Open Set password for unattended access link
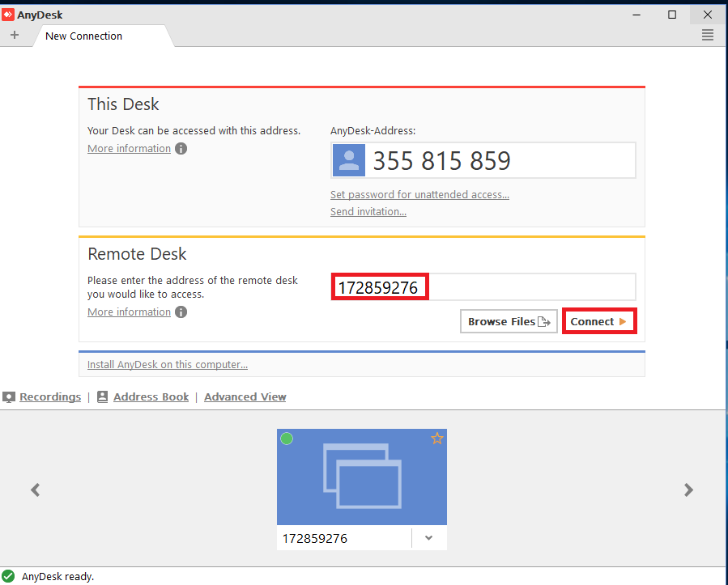The width and height of the screenshot is (728, 585). coord(419,194)
